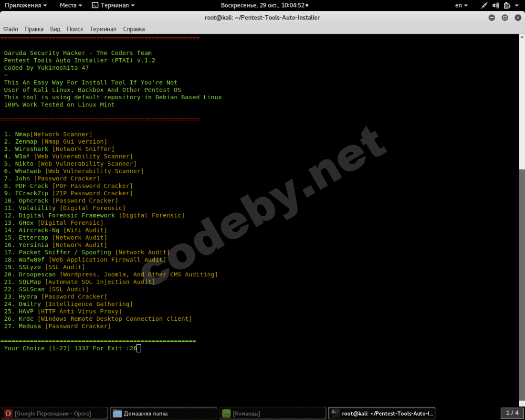Open the workspace switcher 1 / 4
The image size is (525, 420).
click(512, 413)
